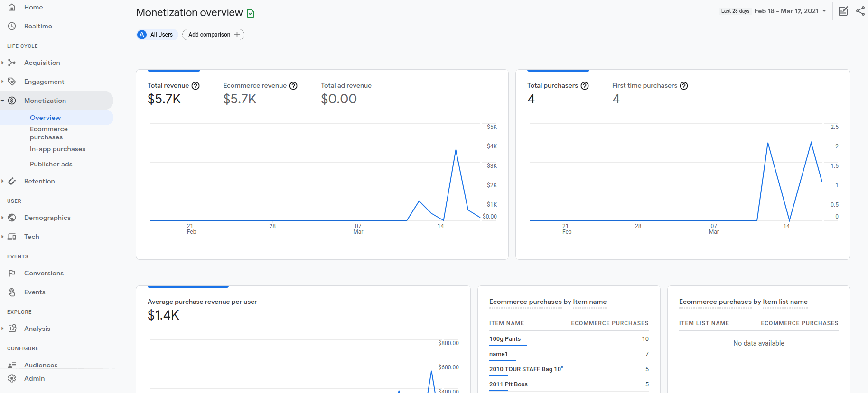Click the ITEM LIST NAME column header
Screen dimensions: 868x393
pos(704,323)
